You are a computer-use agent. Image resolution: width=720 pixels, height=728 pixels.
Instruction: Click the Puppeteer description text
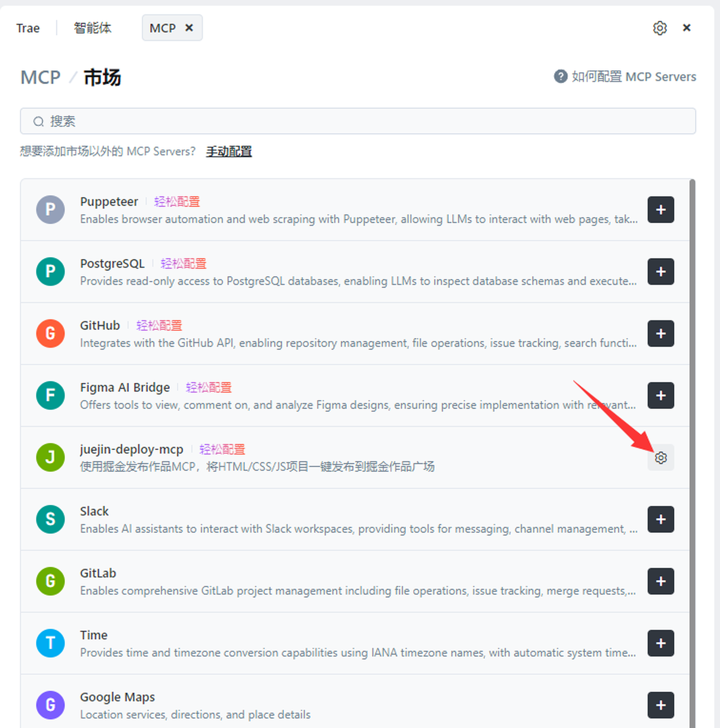359,219
